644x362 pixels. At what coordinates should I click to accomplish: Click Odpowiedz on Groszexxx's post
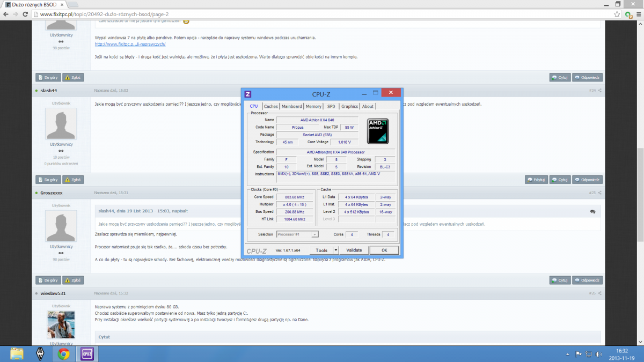587,280
